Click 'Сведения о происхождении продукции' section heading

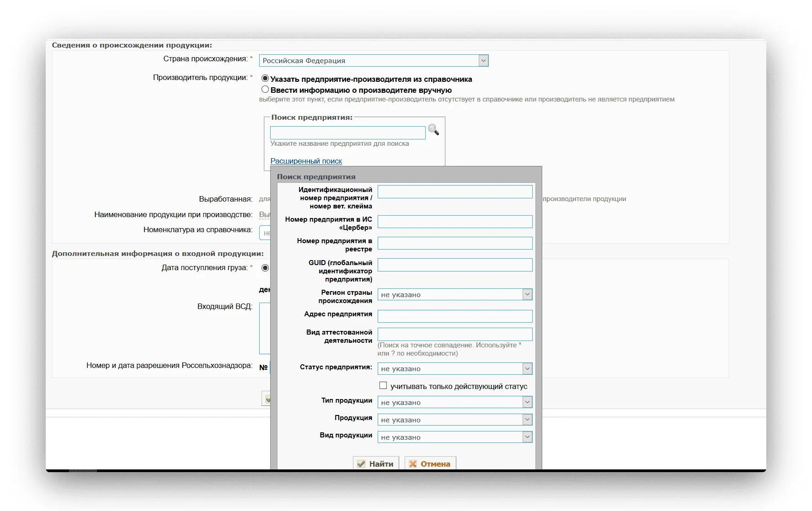pyautogui.click(x=132, y=45)
